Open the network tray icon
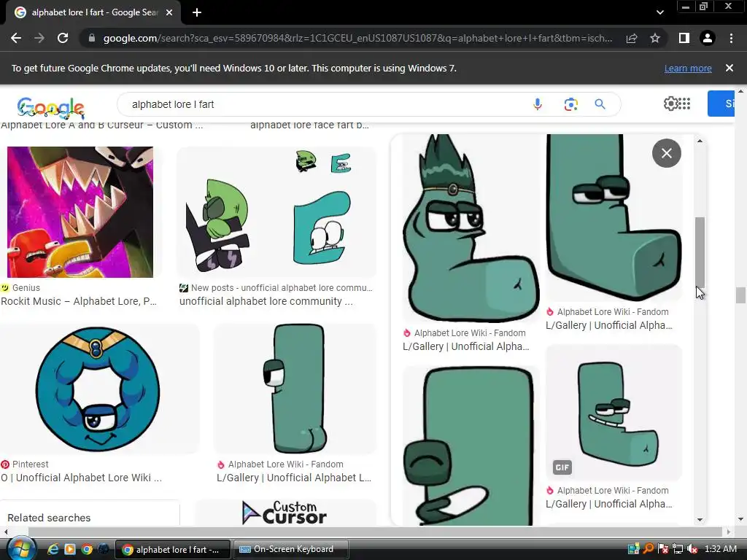747x560 pixels. (x=678, y=549)
